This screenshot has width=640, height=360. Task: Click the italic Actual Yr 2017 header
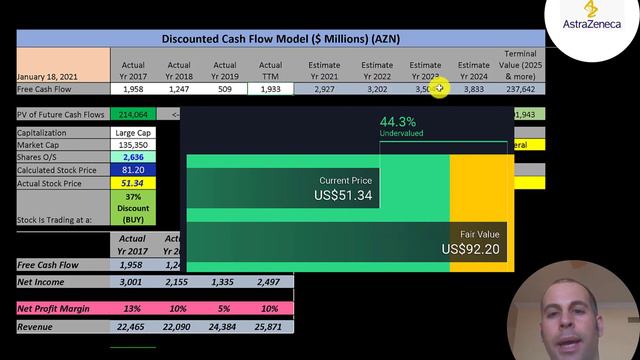click(x=132, y=244)
